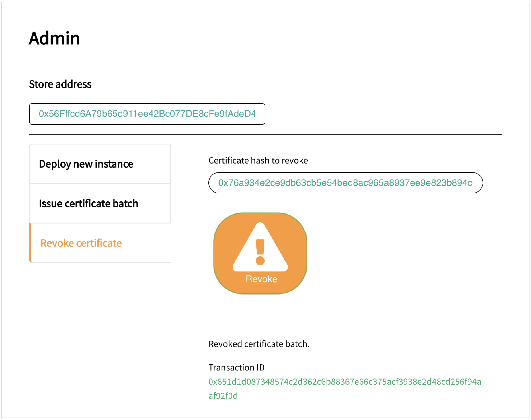This screenshot has width=531, height=420.
Task: Click the hash value starting 0x76a934e2
Action: (345, 183)
